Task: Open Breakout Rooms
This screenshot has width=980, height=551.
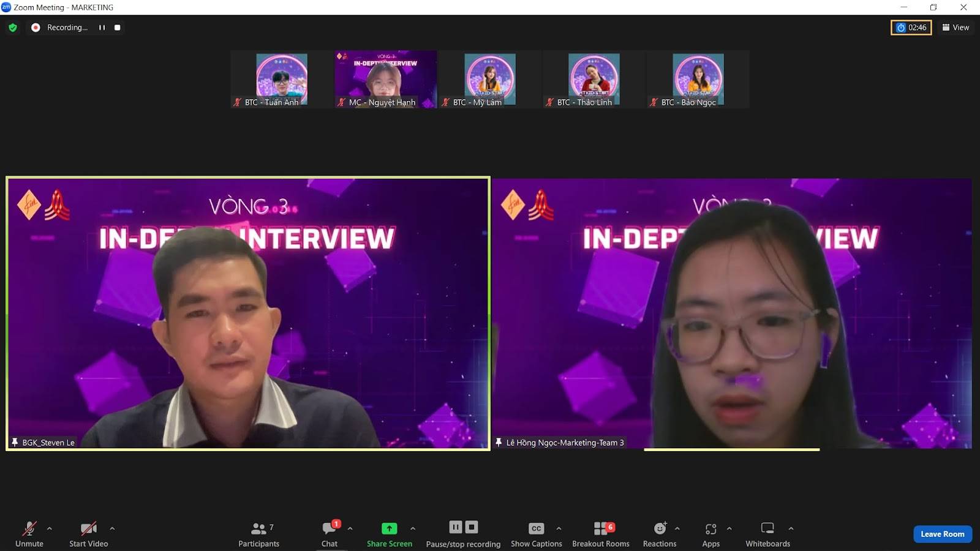Action: (x=600, y=534)
